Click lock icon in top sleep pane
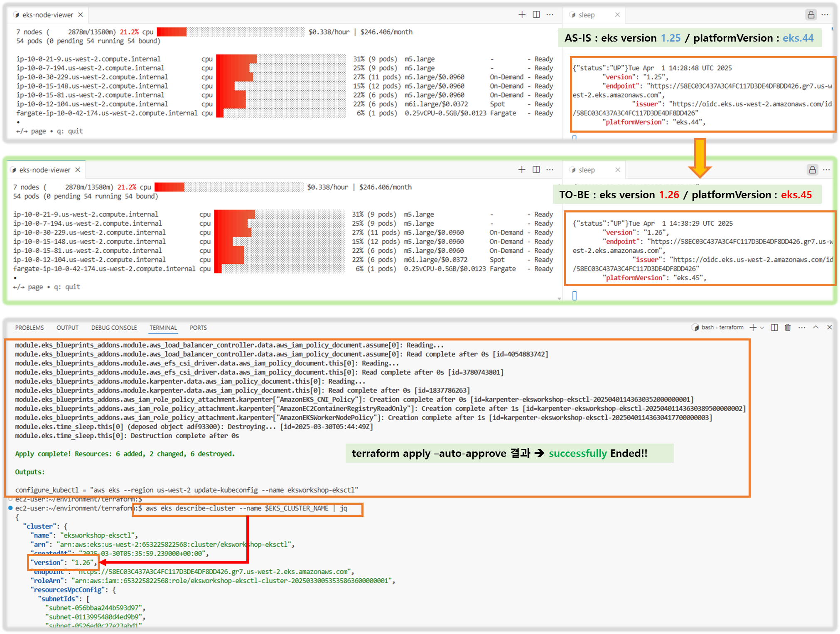Image resolution: width=840 pixels, height=634 pixels. click(811, 15)
